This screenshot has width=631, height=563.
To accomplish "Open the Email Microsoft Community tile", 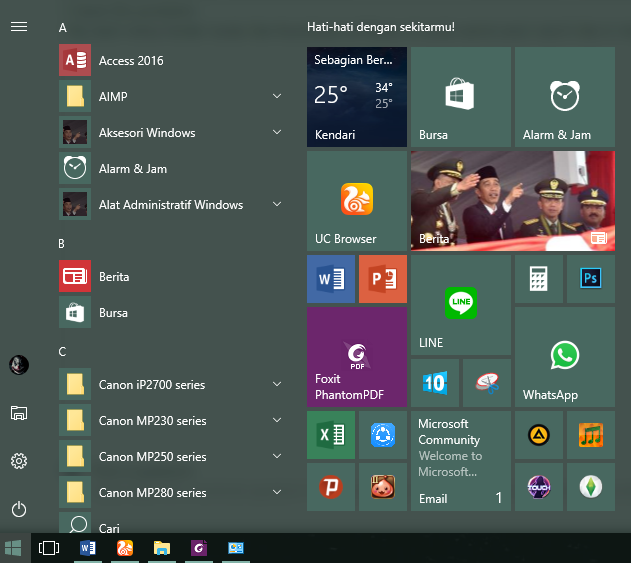I will 461,461.
